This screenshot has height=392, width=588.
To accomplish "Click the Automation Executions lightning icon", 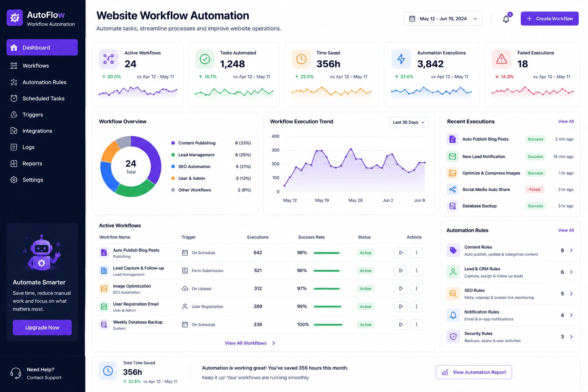I will click(401, 59).
